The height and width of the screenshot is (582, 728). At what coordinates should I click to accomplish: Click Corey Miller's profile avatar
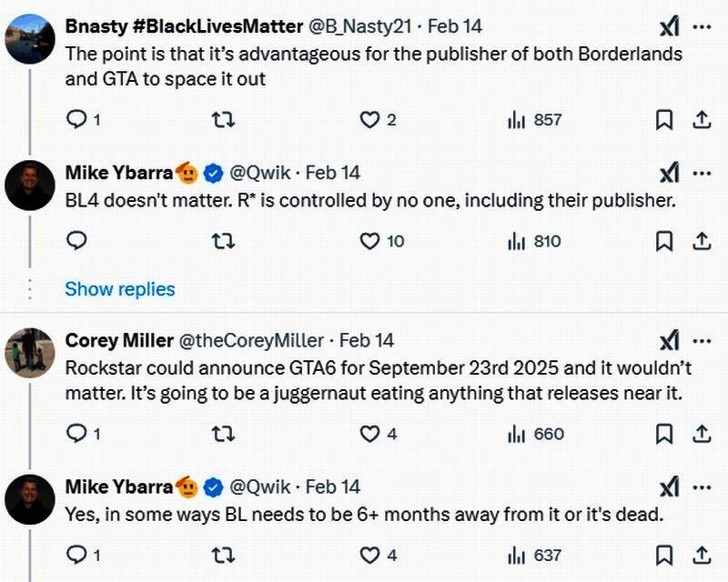31,350
